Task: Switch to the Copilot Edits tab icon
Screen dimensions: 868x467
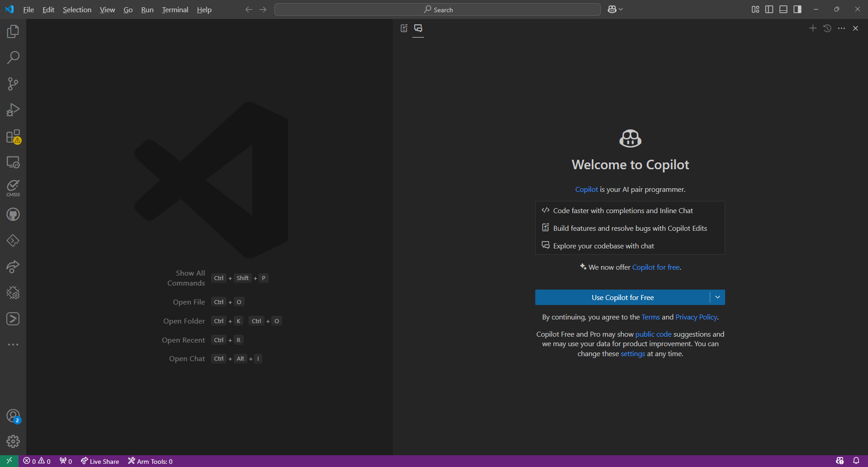Action: click(x=404, y=28)
